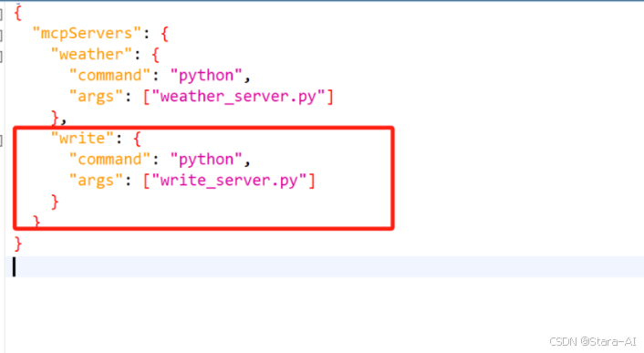Screen dimensions: 644x353
Task: Click "write_server.py" argument string
Action: (229, 181)
